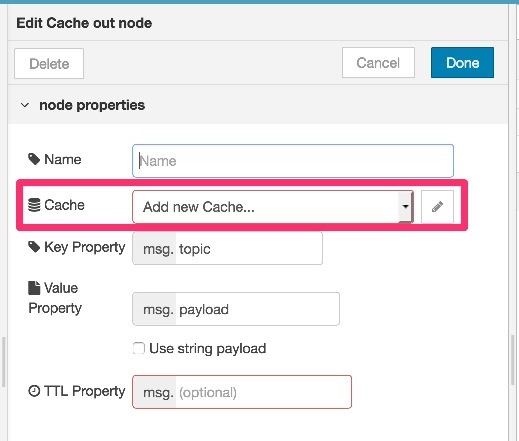Click the Key Property topic field
519x441 pixels.
(249, 249)
